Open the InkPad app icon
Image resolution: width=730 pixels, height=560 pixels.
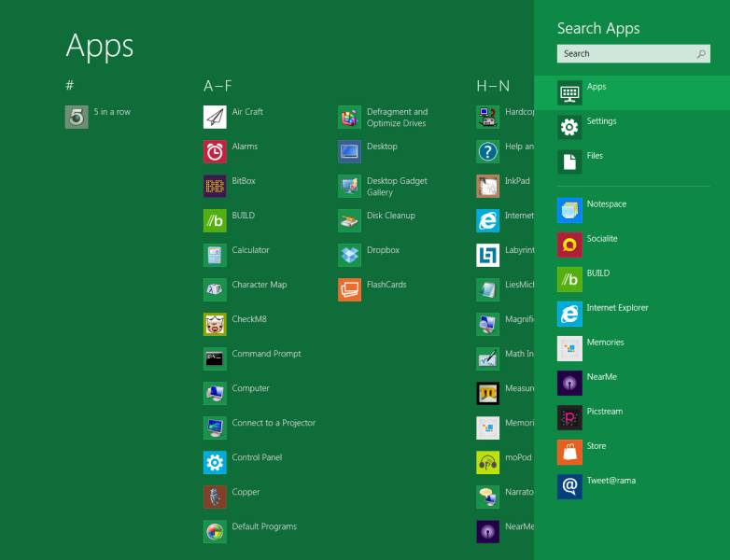[487, 186]
